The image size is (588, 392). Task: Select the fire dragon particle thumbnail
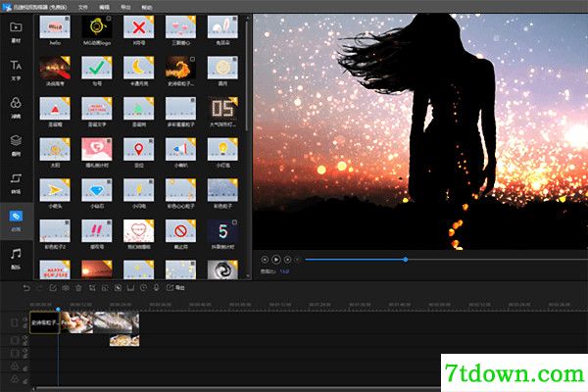point(180,68)
